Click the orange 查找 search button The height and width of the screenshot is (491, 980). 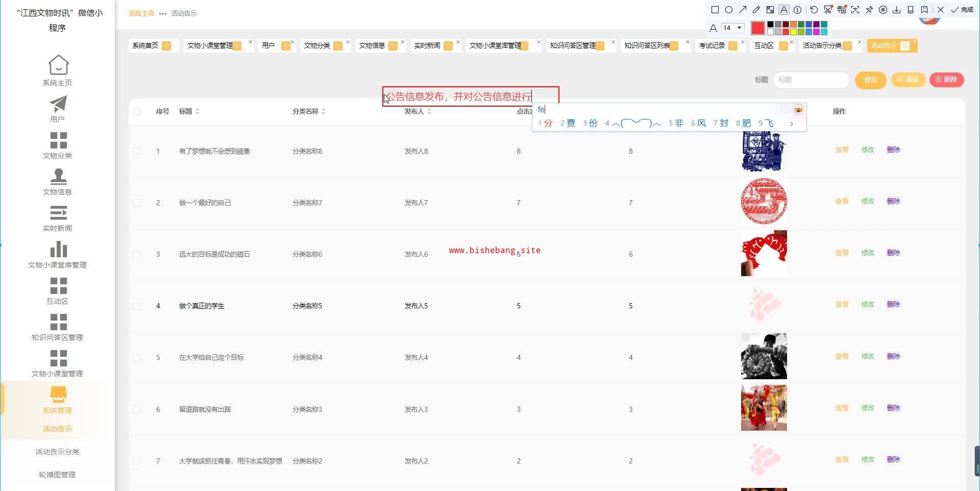[870, 80]
